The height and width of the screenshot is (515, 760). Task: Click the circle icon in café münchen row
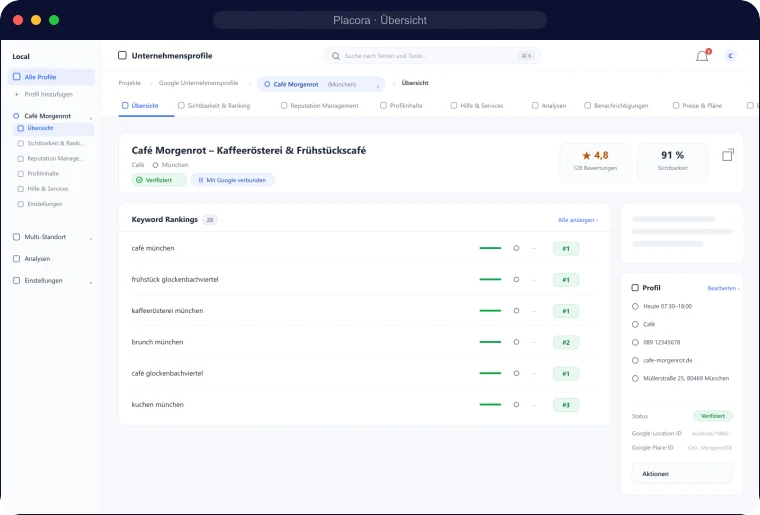coord(516,248)
